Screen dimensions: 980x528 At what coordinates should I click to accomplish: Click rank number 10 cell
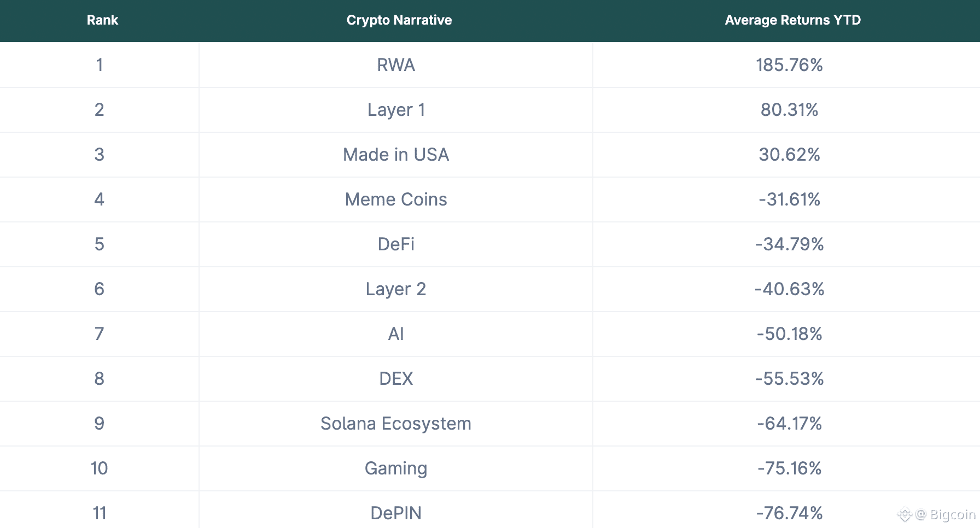99,468
